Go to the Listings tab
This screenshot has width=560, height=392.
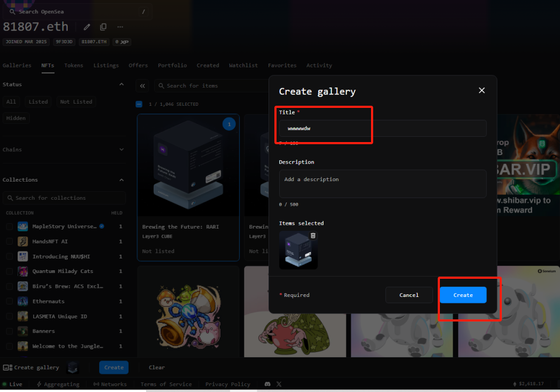click(x=106, y=65)
